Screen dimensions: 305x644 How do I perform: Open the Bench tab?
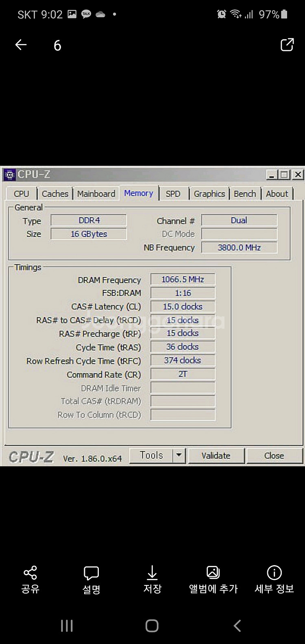coord(245,194)
